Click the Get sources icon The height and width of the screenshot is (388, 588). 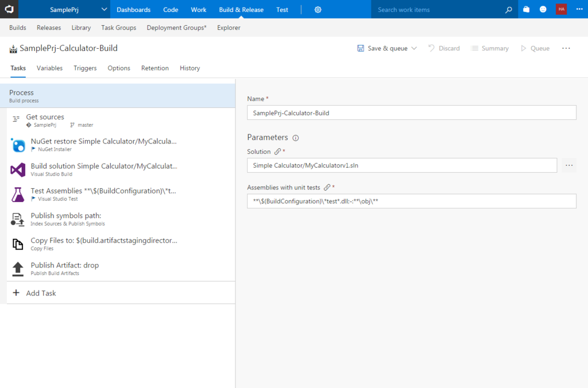(16, 119)
